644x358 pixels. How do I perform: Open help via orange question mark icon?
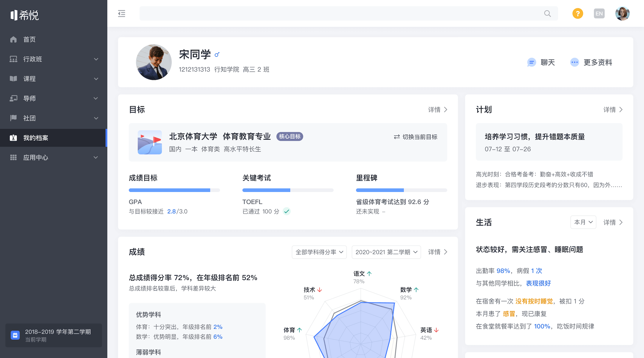[578, 14]
